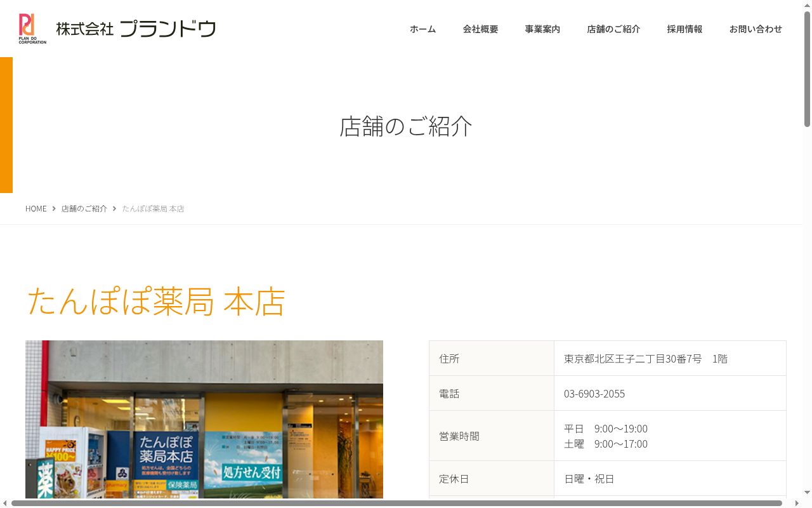Click breadcrumb chevron after HOME
The image size is (812, 508).
54,209
